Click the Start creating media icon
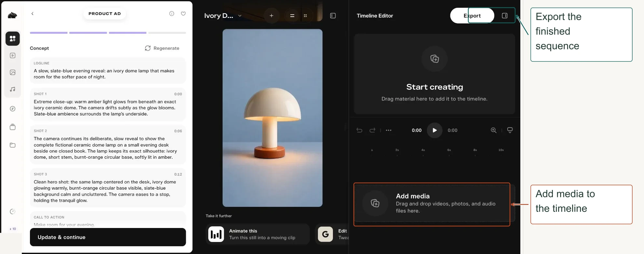 434,59
